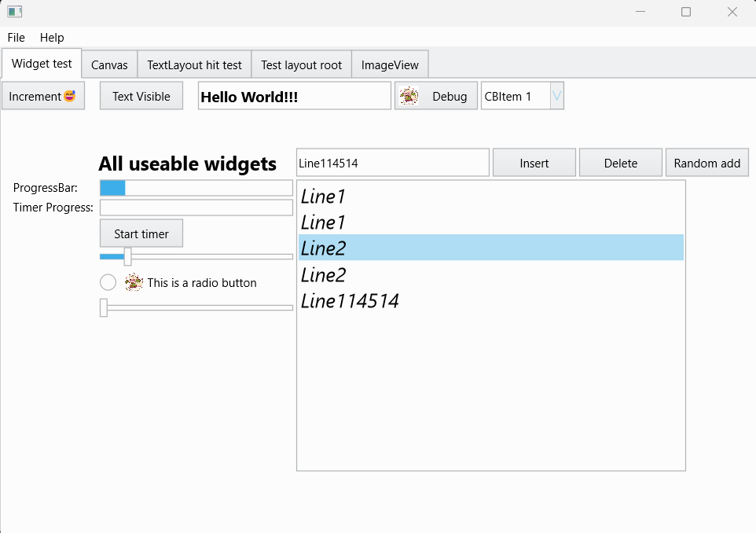
Task: Click the application icon in title bar
Action: pyautogui.click(x=13, y=12)
